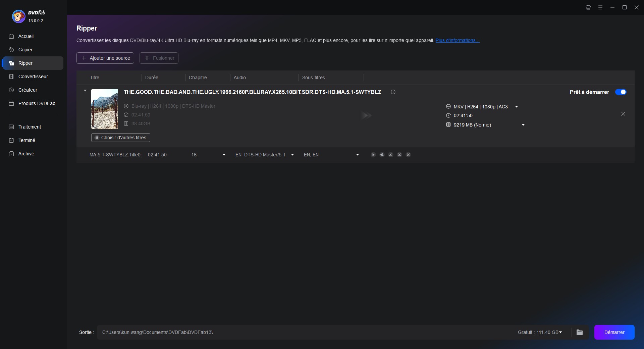Remove Title0 row with the round X icon
This screenshot has width=644, height=349.
tap(408, 155)
